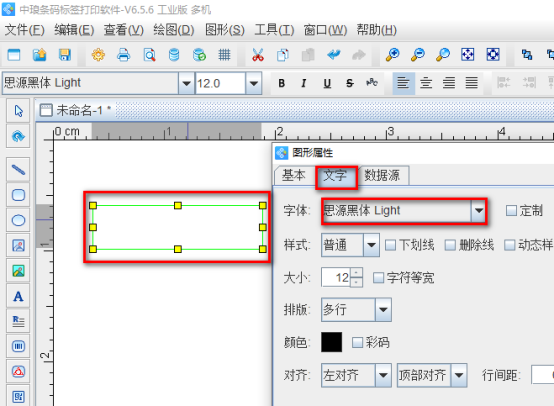Click the black 颜色 color swatch
Image resolution: width=554 pixels, height=406 pixels.
(331, 342)
